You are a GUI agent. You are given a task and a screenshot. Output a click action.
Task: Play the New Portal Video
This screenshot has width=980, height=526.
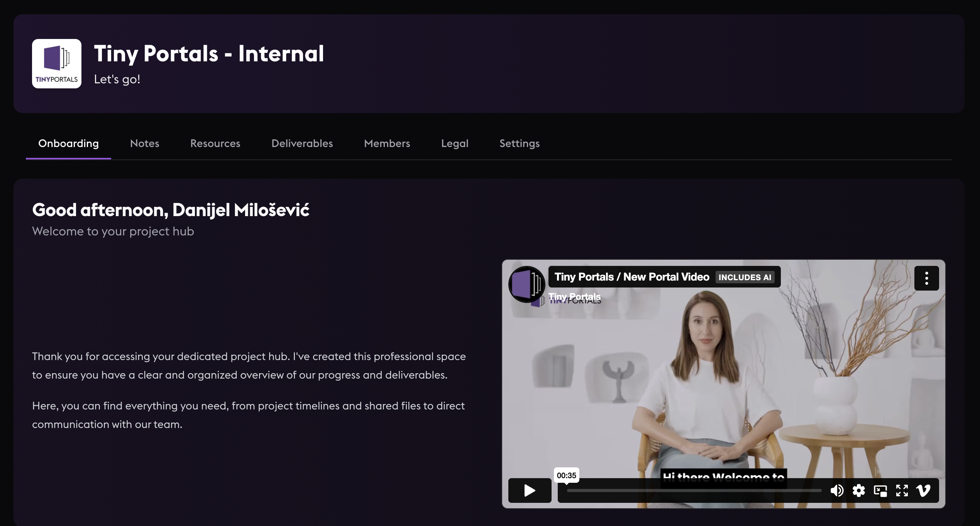pyautogui.click(x=530, y=490)
